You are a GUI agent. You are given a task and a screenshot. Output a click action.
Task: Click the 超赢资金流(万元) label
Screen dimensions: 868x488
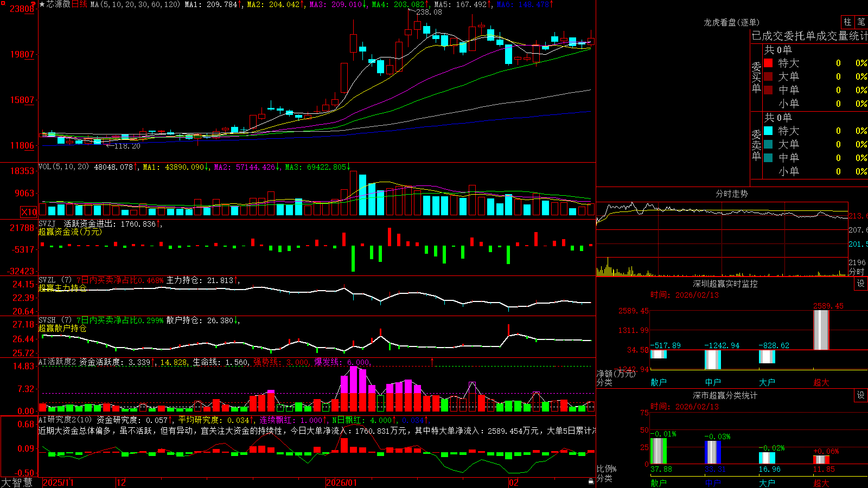[70, 232]
